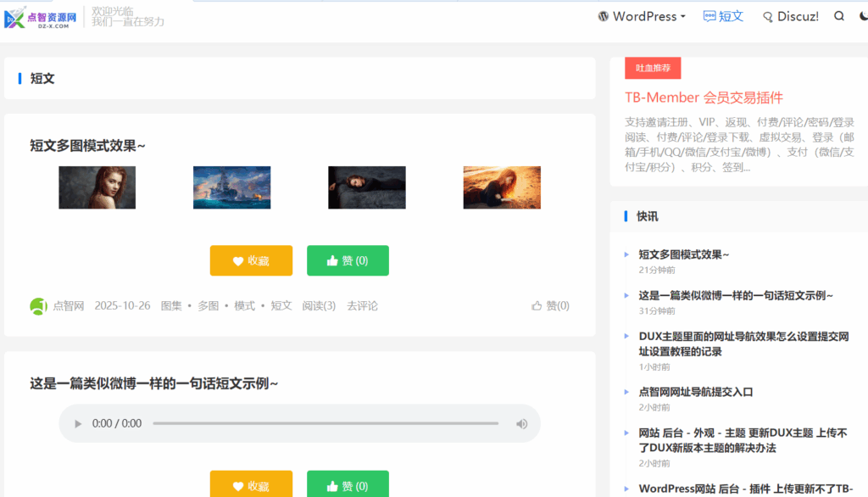Expand the WordPress dropdown menu
Image resolution: width=868 pixels, height=497 pixels.
(642, 16)
